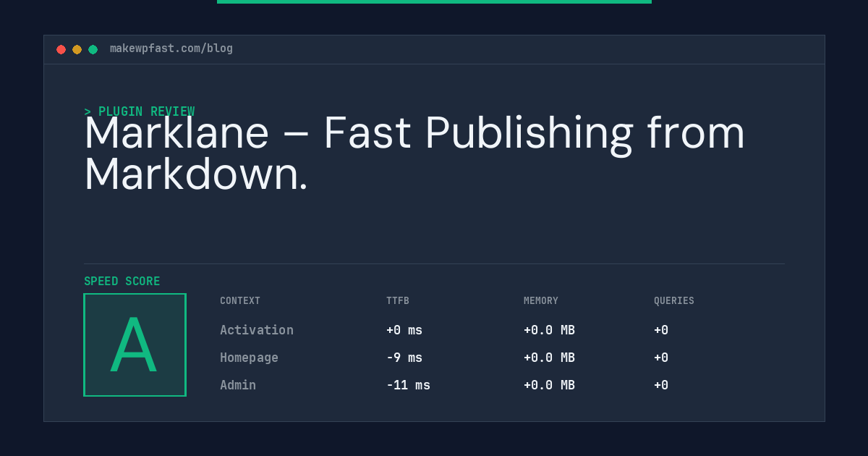Click the headline 'Marklane – Fast Publishing from Markdown.'
Image resolution: width=868 pixels, height=456 pixels.
click(414, 153)
